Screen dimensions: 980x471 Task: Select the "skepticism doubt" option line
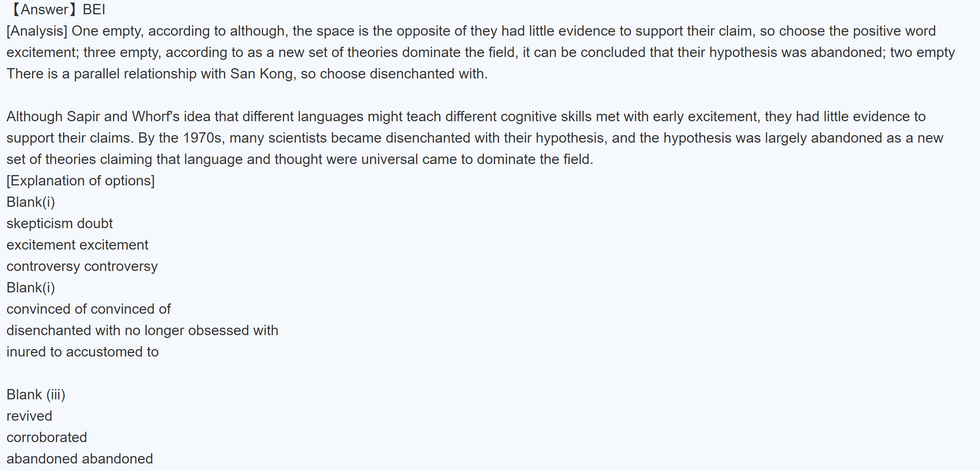coord(60,224)
